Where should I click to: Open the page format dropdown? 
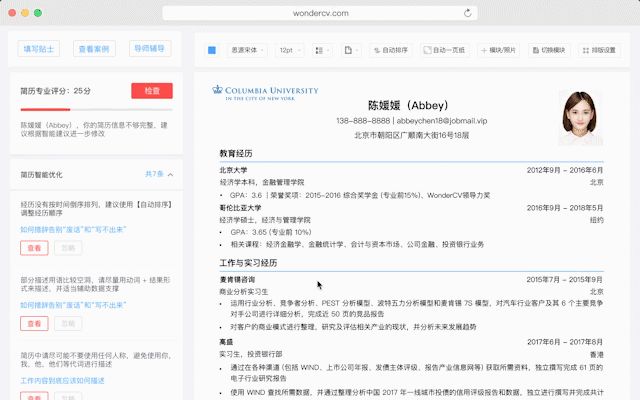pyautogui.click(x=351, y=50)
